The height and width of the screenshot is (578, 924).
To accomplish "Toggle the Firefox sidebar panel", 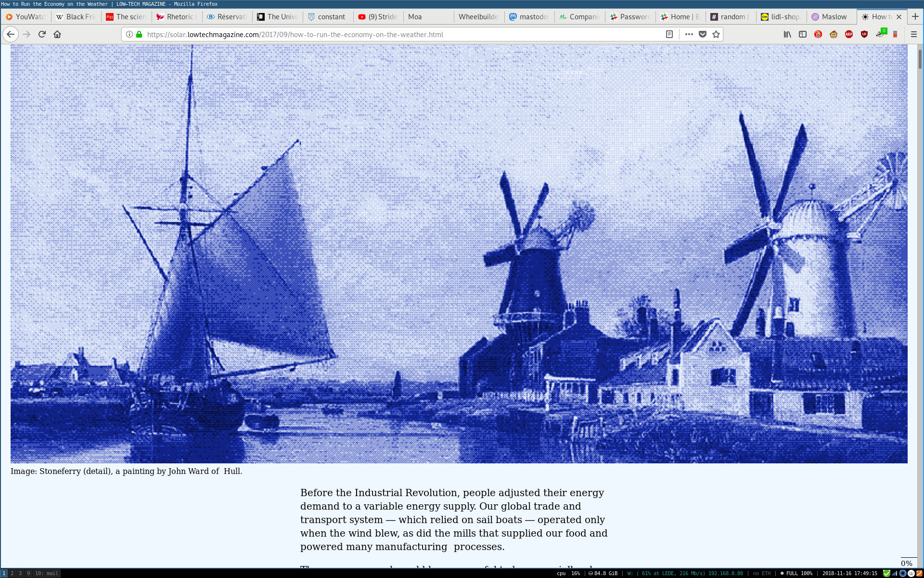I will (803, 34).
